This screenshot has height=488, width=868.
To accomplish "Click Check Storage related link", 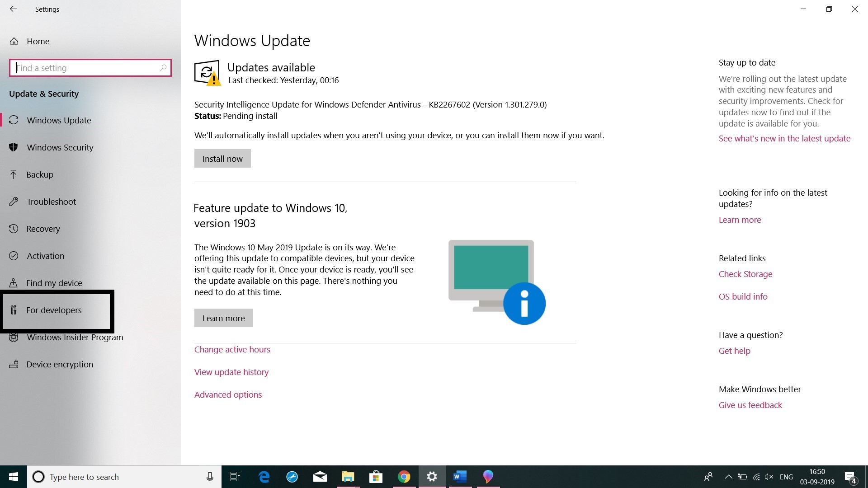I will (745, 274).
